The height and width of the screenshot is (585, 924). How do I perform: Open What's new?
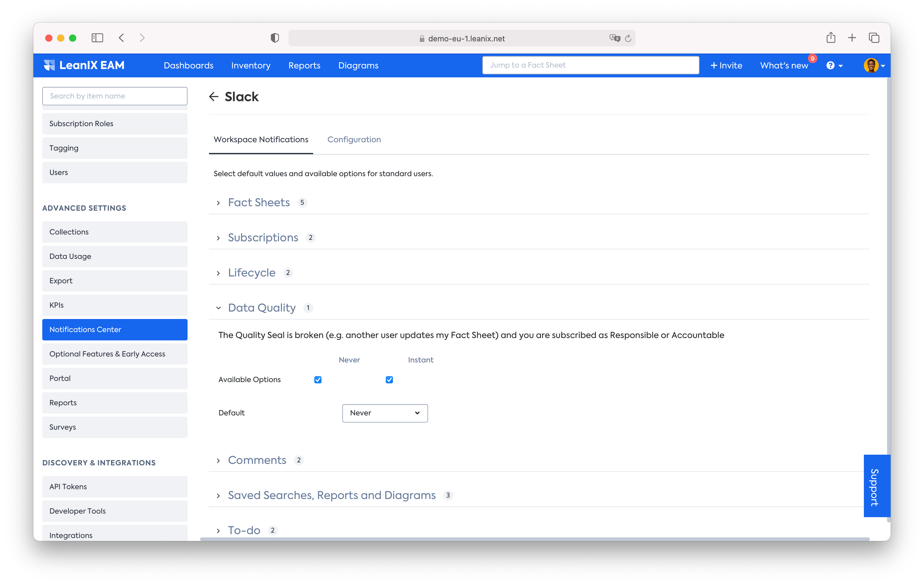[x=784, y=65]
